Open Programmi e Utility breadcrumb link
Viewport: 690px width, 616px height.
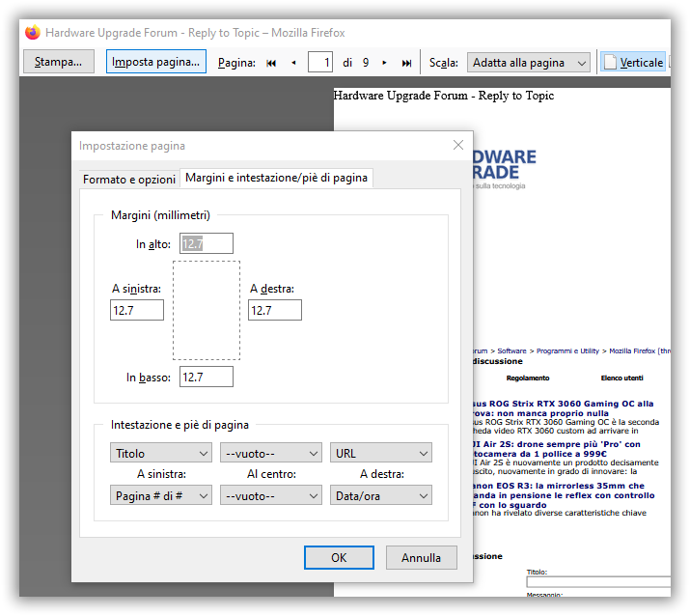pos(567,350)
